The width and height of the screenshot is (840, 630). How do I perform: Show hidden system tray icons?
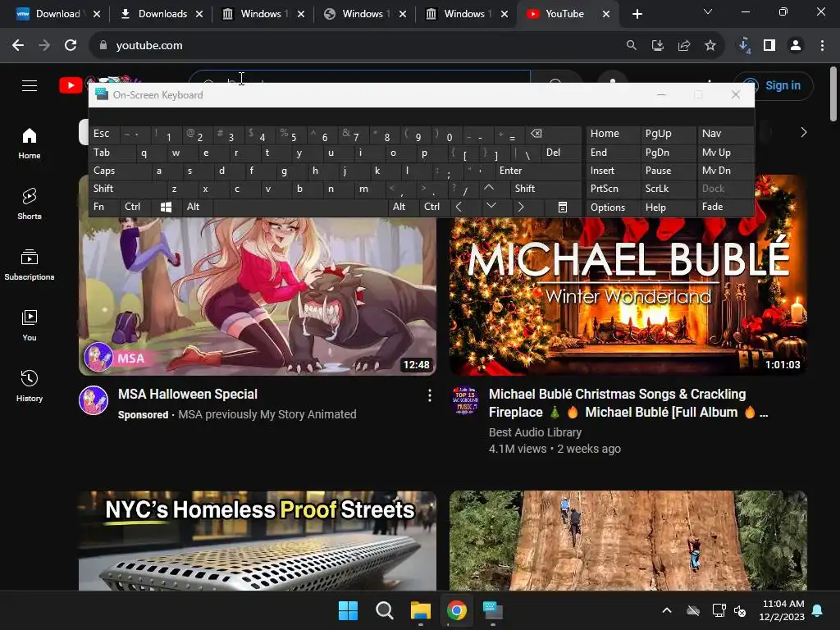click(667, 610)
